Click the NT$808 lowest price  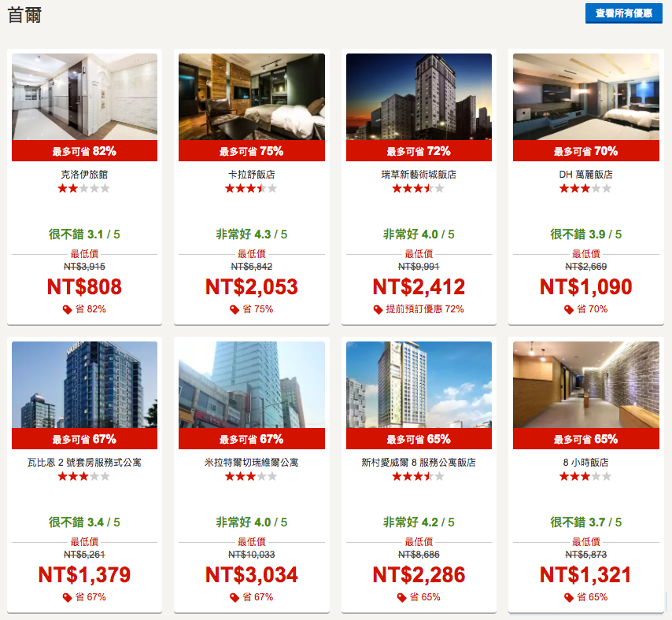click(x=84, y=286)
